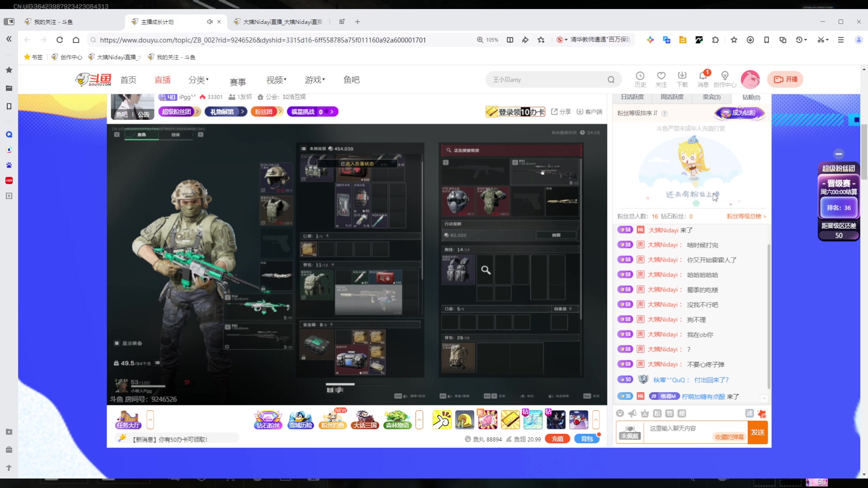Open the 森林物语 forest activity icon
Viewport: 868px width, 488px height.
397,420
